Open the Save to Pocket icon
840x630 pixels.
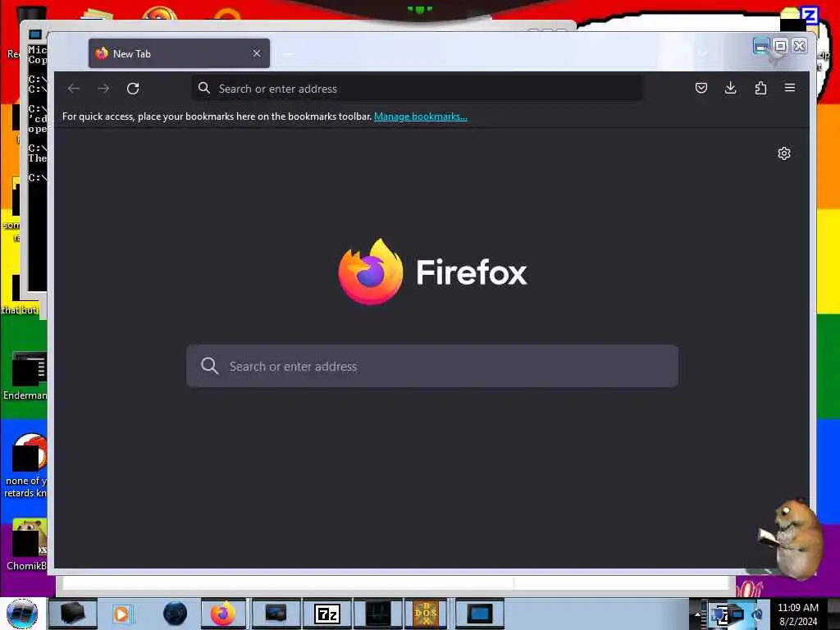pyautogui.click(x=701, y=88)
